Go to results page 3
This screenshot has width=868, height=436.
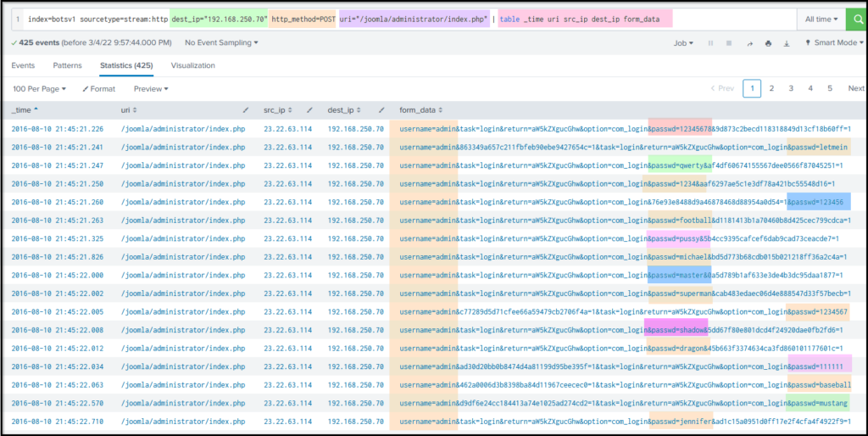click(x=791, y=88)
